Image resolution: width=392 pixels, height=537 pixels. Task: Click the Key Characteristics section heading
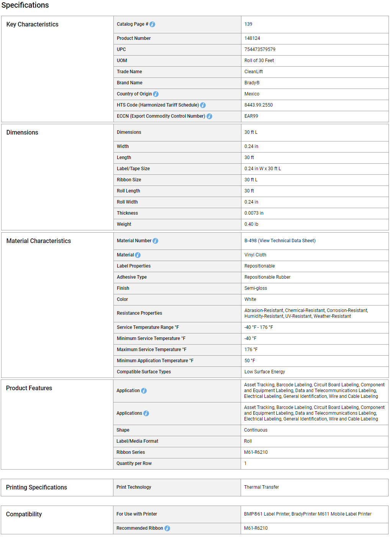pos(33,25)
